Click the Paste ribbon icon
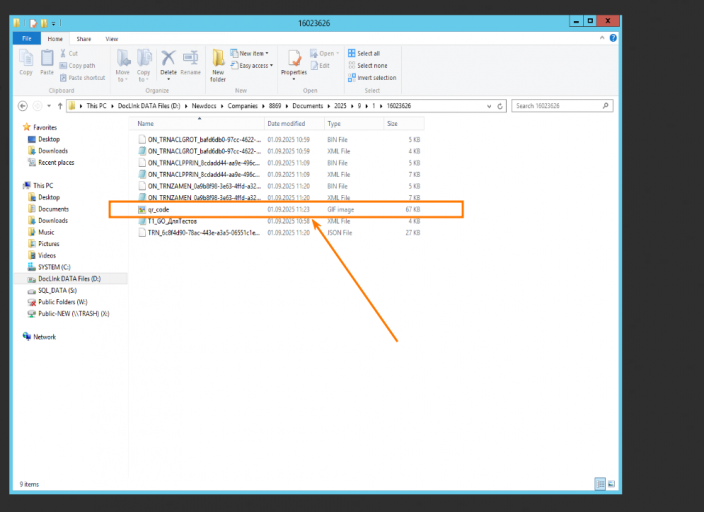Image resolution: width=704 pixels, height=512 pixels. 47,62
